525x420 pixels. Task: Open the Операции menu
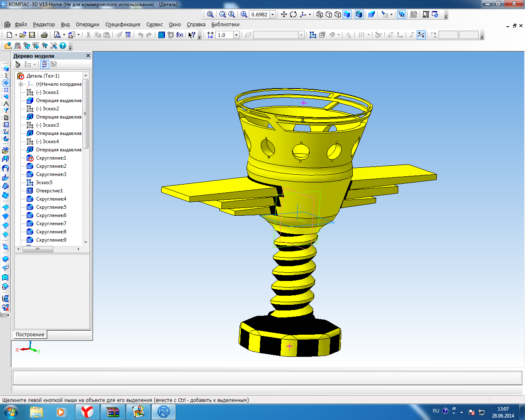click(x=87, y=25)
